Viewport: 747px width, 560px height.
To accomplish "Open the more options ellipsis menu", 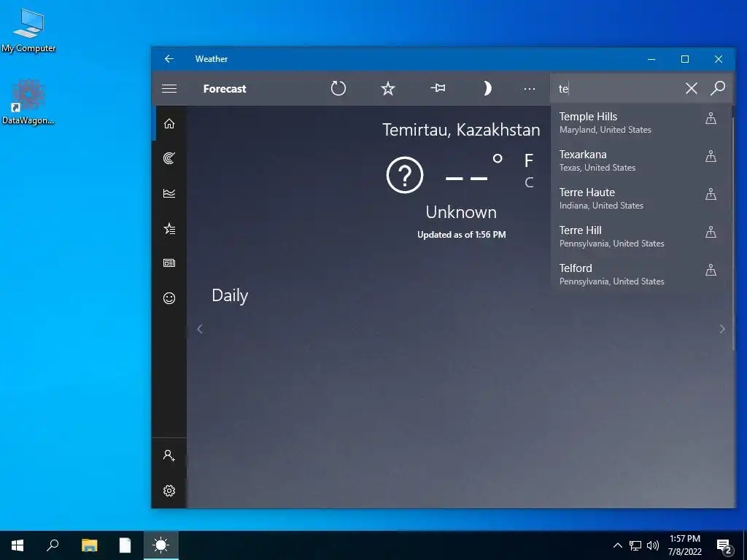I will coord(530,88).
